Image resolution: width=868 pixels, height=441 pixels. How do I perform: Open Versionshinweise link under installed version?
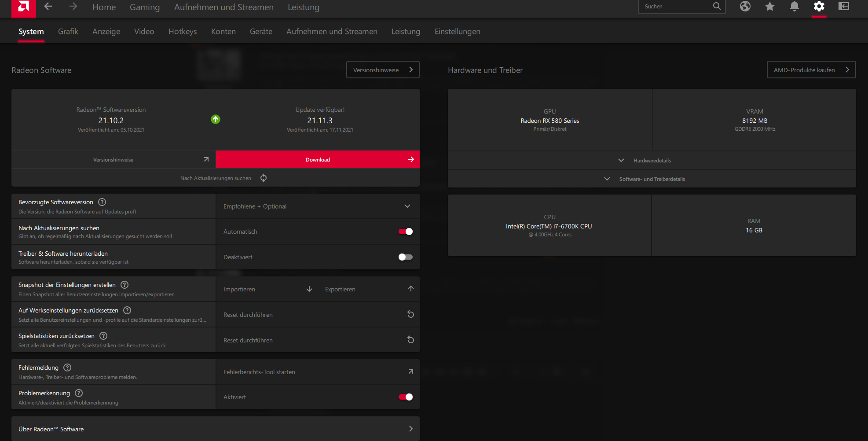pos(114,159)
